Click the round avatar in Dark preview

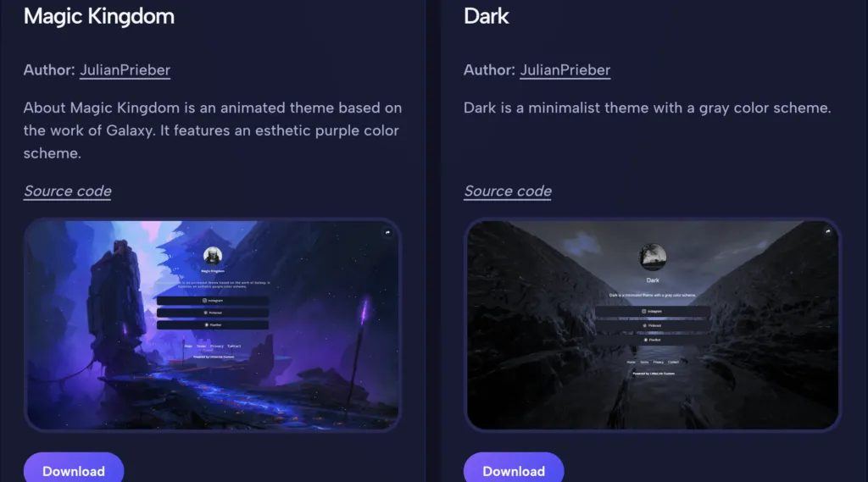(x=653, y=258)
